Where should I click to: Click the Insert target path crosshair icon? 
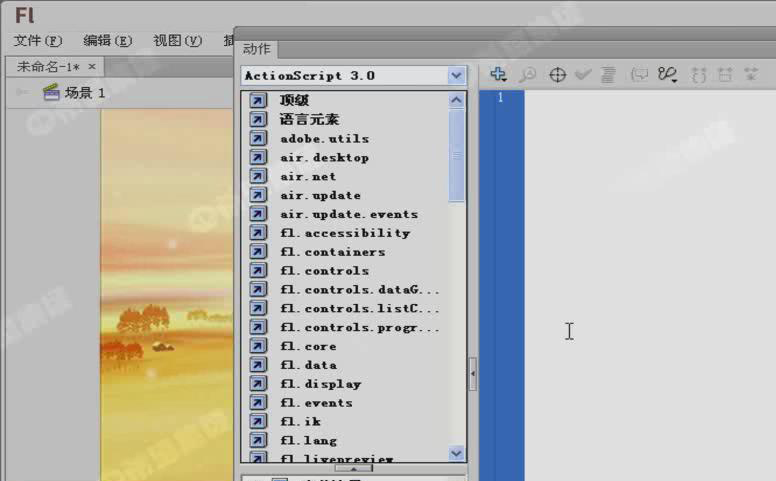point(558,75)
